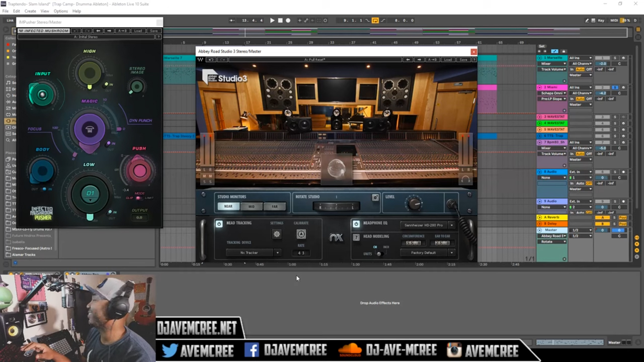Open the Options menu
This screenshot has width=644, height=362.
(x=60, y=11)
